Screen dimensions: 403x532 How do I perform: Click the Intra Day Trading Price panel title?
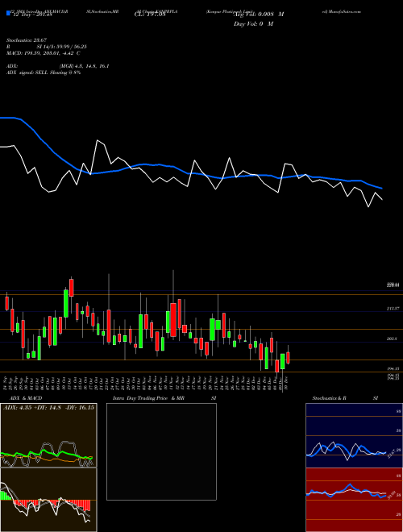(164, 398)
